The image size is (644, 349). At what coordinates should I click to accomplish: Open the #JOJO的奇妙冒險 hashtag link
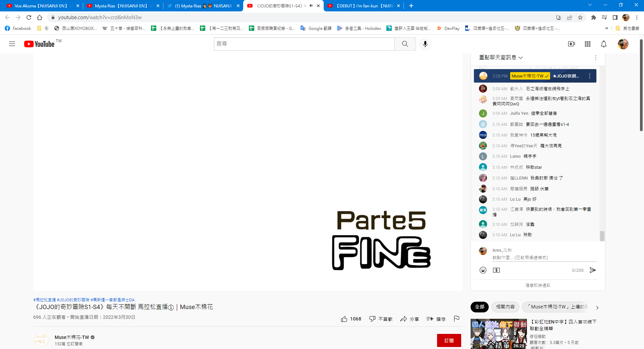pyautogui.click(x=73, y=300)
